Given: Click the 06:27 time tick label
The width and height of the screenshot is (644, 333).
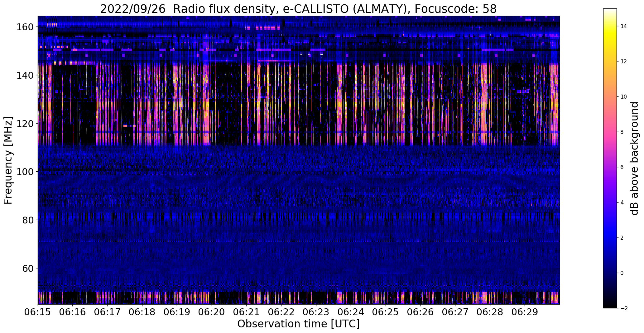Looking at the screenshot, I should tap(455, 312).
